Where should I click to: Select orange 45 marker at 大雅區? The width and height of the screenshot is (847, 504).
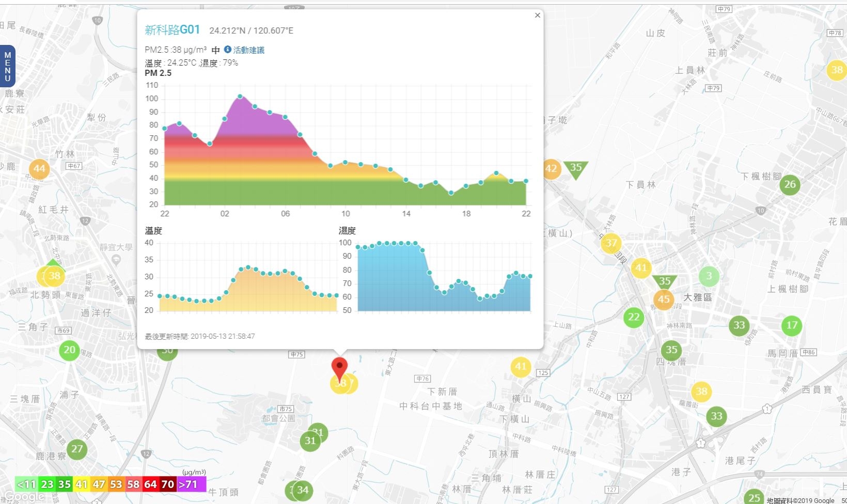[664, 300]
